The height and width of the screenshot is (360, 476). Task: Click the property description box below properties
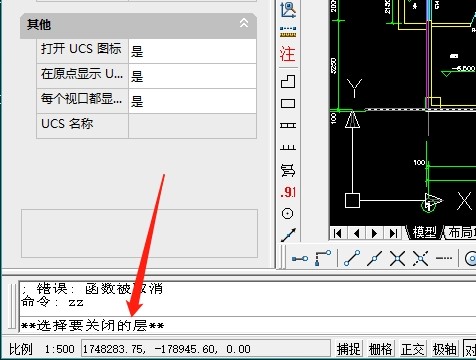pos(139,233)
